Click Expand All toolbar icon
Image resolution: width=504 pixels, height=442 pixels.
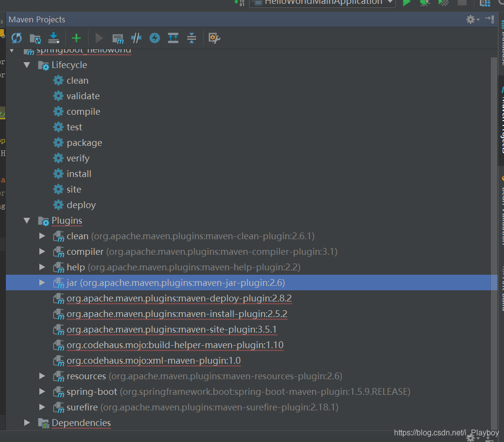pyautogui.click(x=173, y=38)
